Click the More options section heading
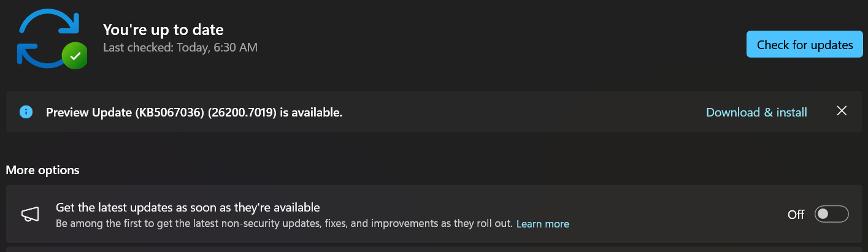 43,170
